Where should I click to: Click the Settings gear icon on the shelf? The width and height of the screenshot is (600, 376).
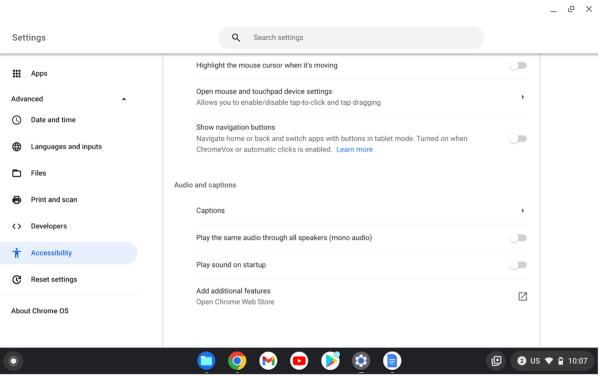coord(361,361)
